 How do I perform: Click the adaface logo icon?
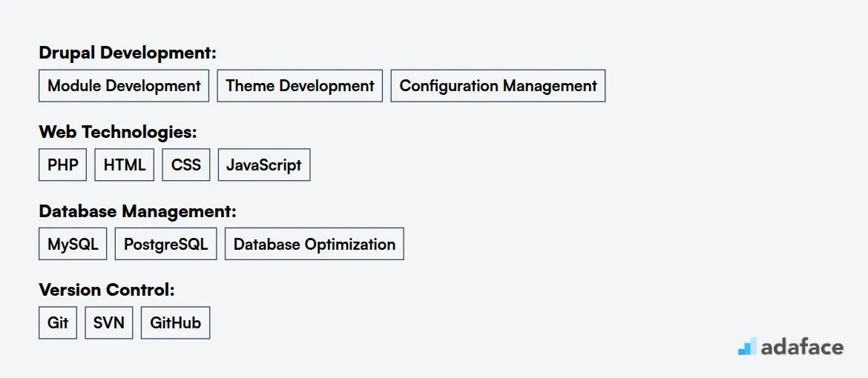click(747, 346)
